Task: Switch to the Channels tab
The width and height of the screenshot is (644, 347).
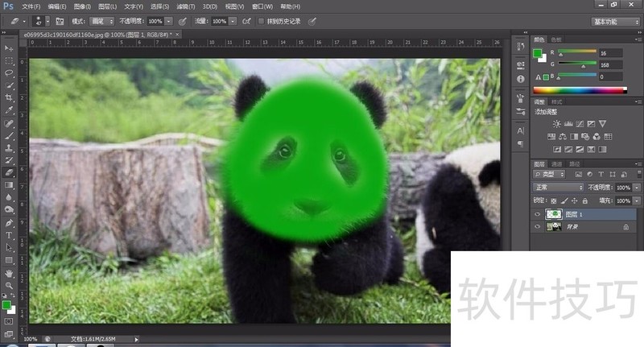Action: pos(556,164)
